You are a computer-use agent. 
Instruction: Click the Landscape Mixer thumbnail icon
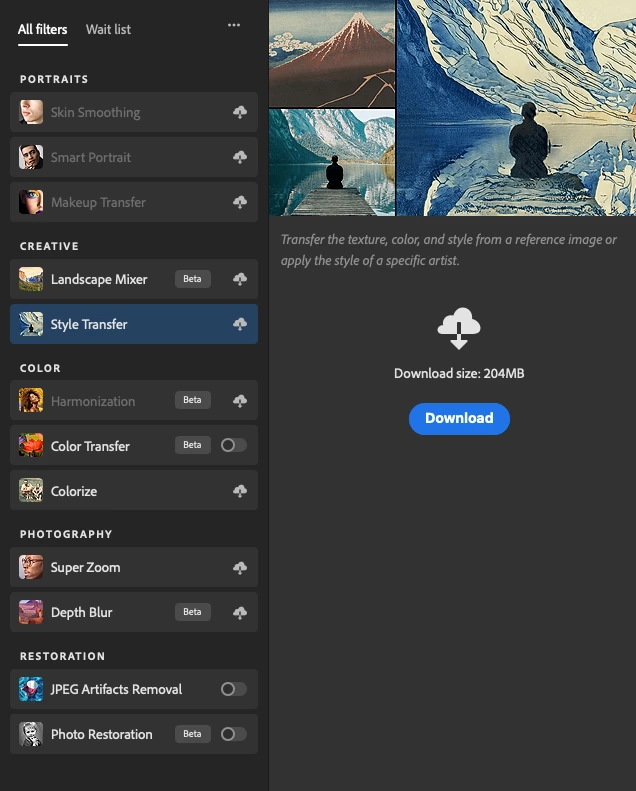pyautogui.click(x=31, y=279)
